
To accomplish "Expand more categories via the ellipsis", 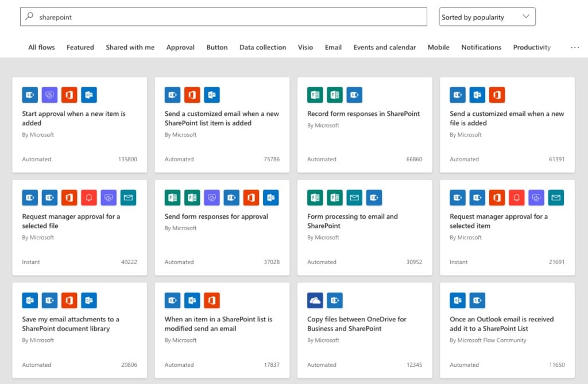I will [x=575, y=48].
